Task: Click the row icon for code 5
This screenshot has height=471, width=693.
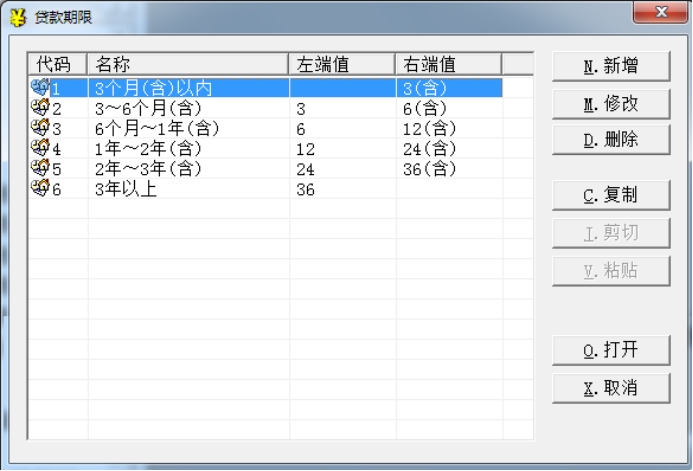Action: [40, 168]
